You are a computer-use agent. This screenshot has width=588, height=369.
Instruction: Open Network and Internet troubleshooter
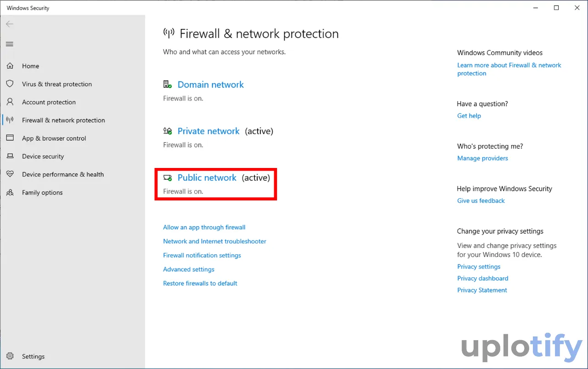215,241
